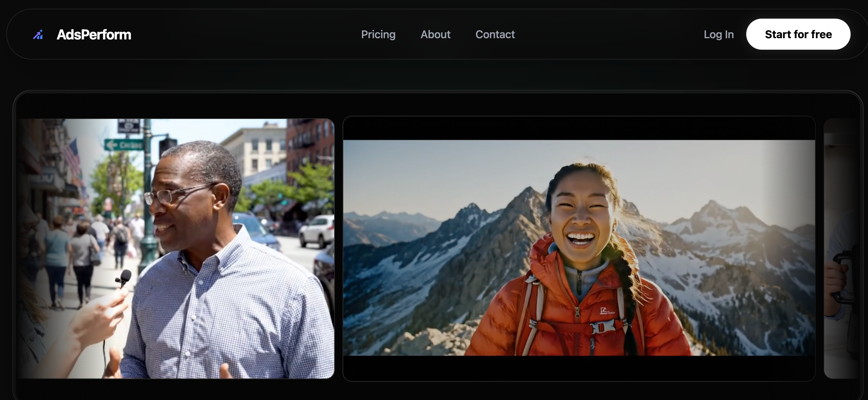Click the Log In link
Image resolution: width=868 pixels, height=400 pixels.
pyautogui.click(x=718, y=34)
